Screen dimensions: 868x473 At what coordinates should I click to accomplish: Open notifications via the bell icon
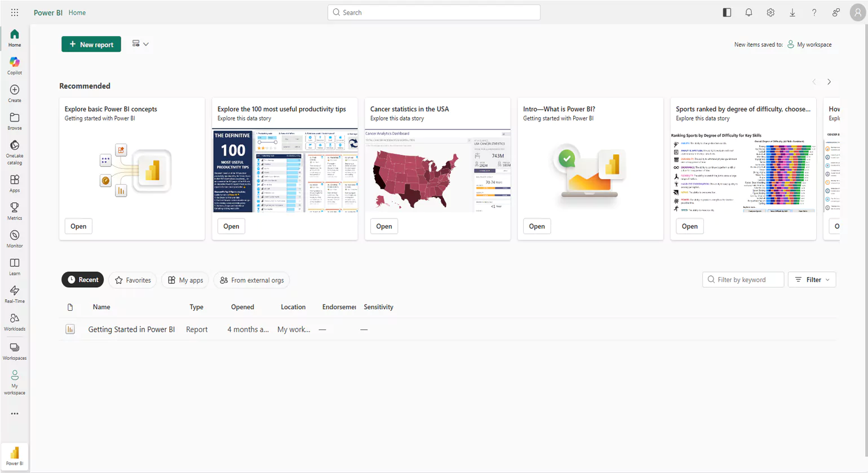[x=749, y=12]
